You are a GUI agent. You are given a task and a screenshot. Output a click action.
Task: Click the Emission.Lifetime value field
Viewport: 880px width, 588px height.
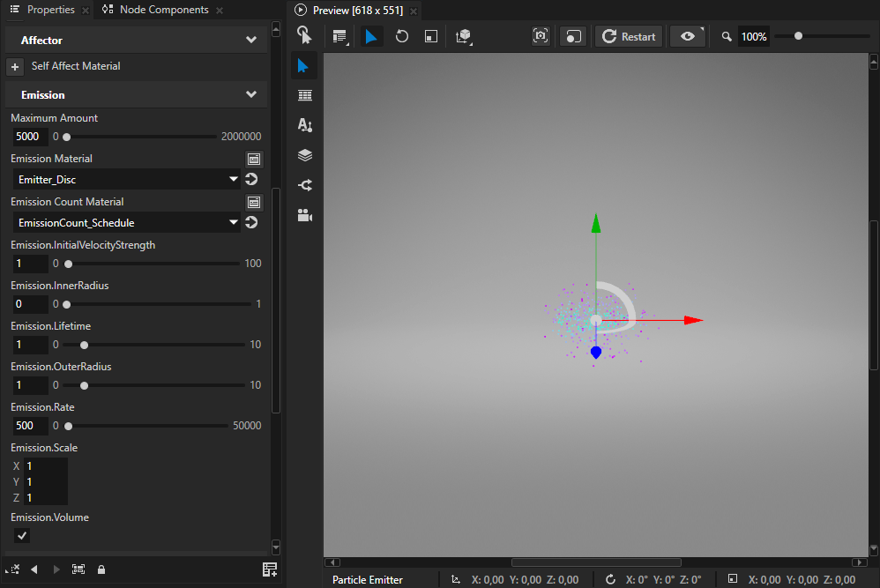click(30, 345)
